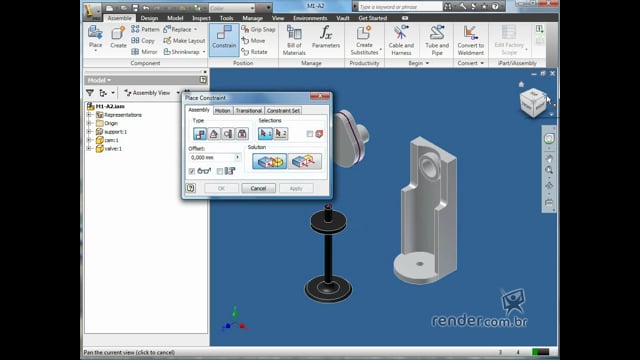Toggle the Pick Part First checkbox
This screenshot has height=360, width=640.
[x=310, y=134]
